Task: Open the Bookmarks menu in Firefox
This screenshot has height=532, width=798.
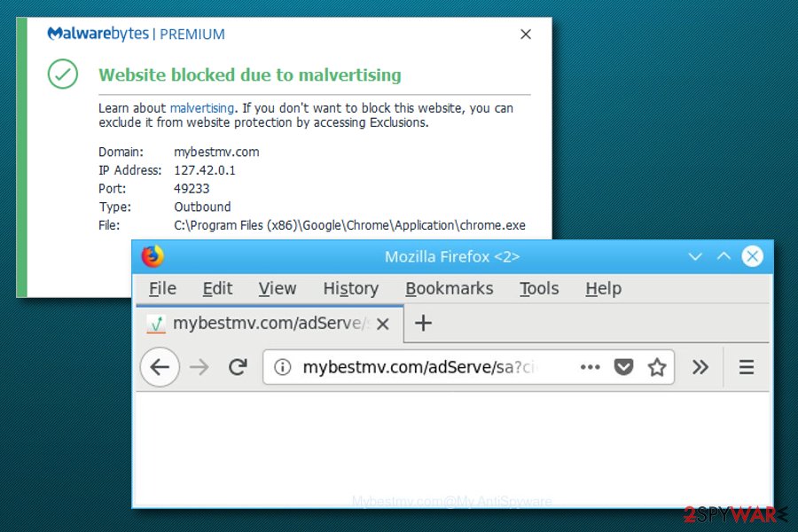Action: coord(450,289)
